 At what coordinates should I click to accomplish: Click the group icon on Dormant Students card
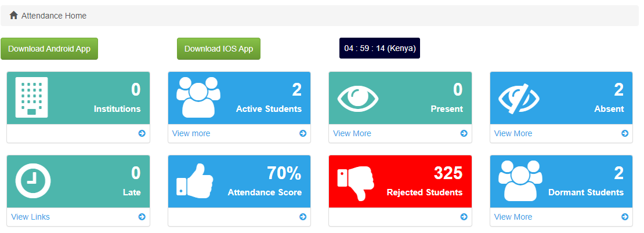(x=520, y=180)
